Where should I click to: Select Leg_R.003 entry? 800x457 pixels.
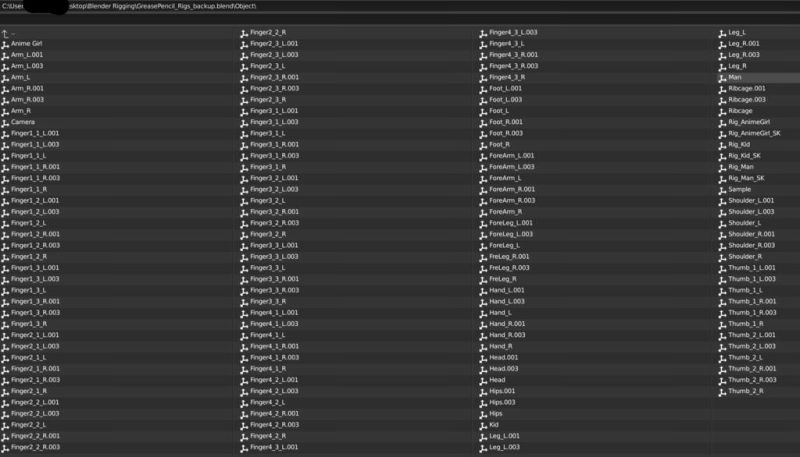(744, 55)
